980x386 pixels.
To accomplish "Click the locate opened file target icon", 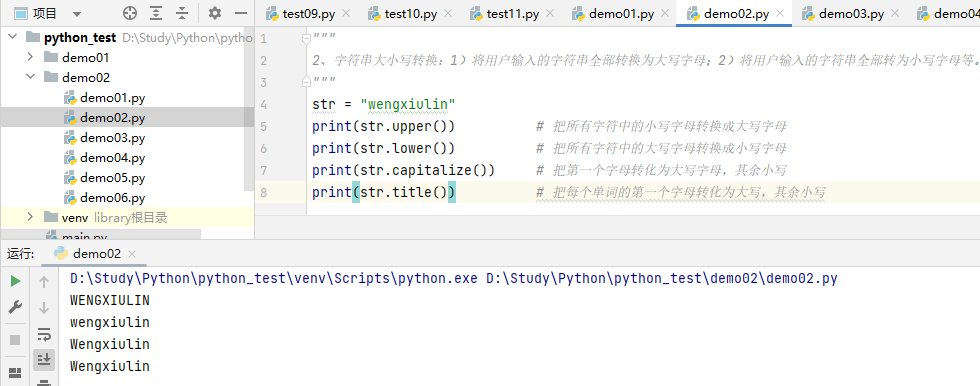I will tap(129, 13).
